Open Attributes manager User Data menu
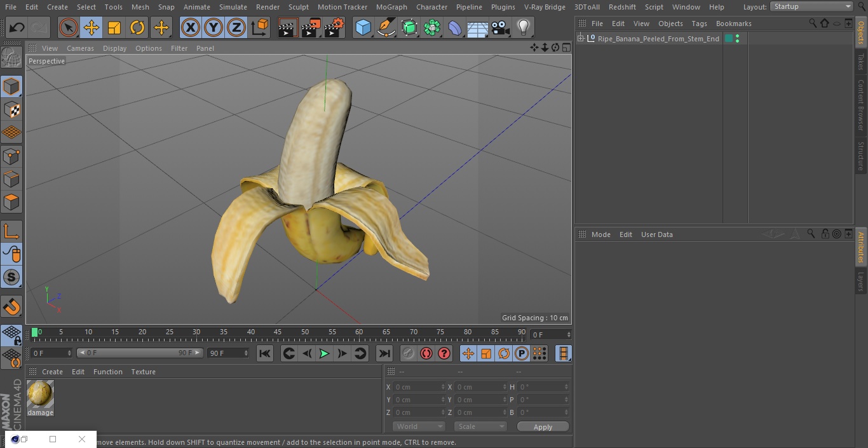 (x=656, y=234)
